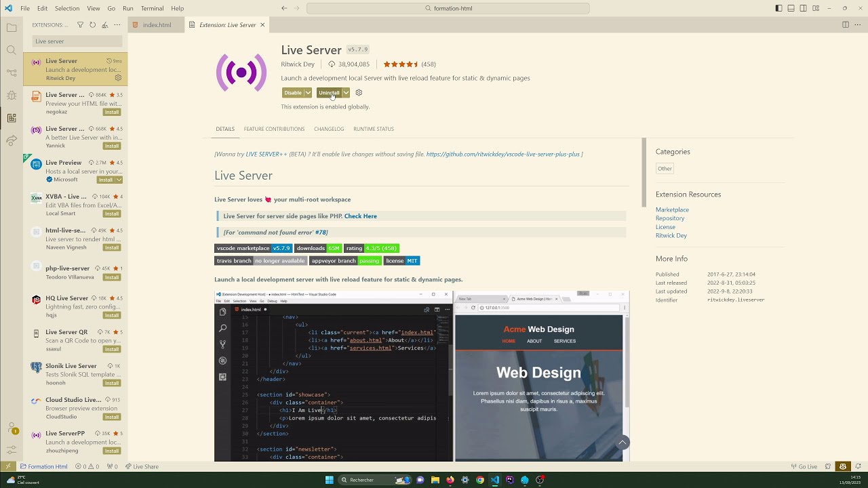Open the Source Control view
Viewport: 868px width, 488px height.
click(12, 73)
